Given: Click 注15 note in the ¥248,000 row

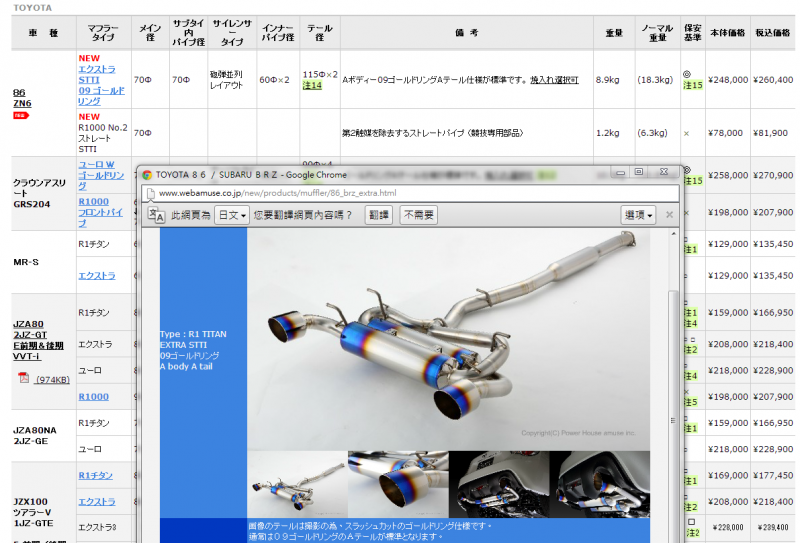Looking at the screenshot, I should 693,85.
